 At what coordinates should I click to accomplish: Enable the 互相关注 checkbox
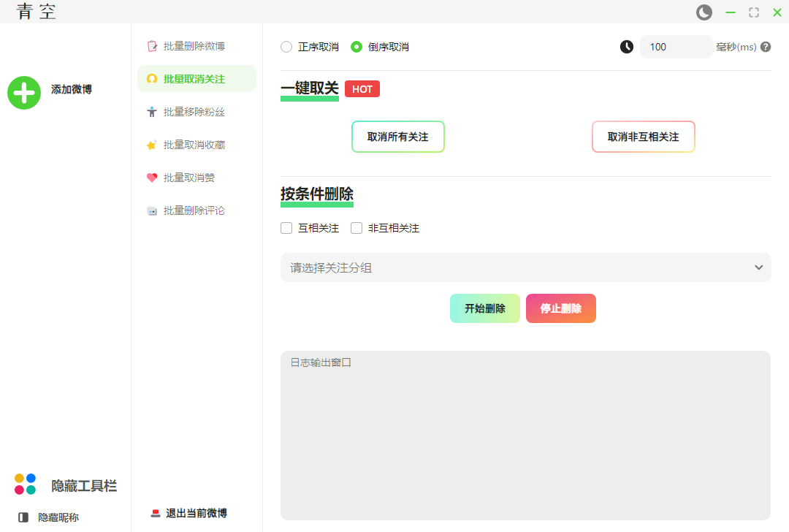(x=286, y=228)
